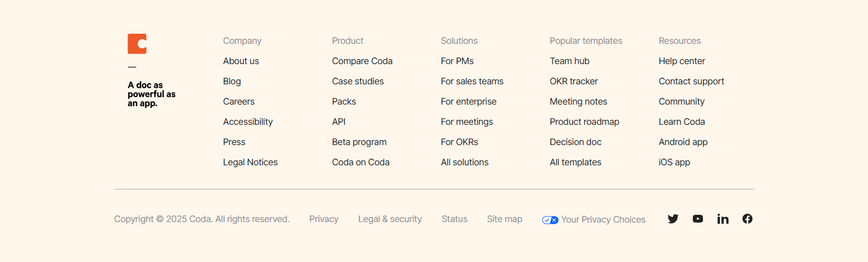Open the API link
Viewport: 868px width, 262px height.
(x=339, y=121)
